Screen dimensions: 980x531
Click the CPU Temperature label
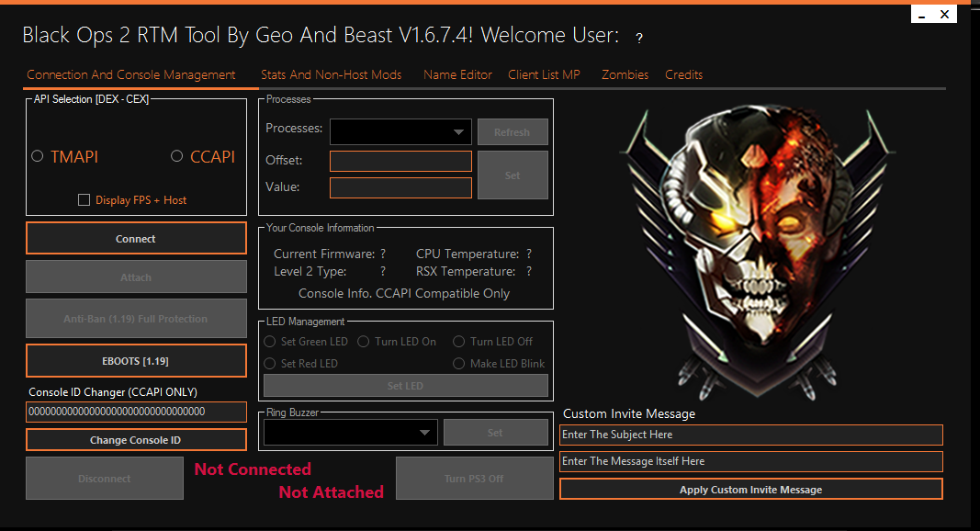tap(467, 254)
